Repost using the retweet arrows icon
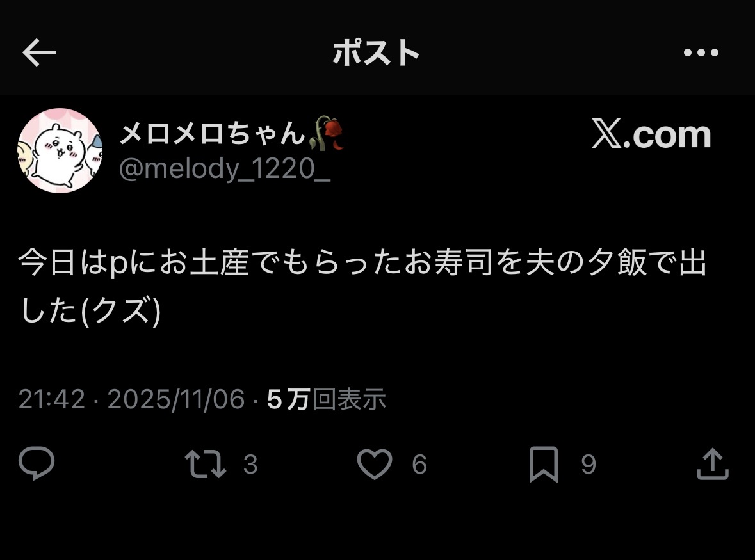Image resolution: width=755 pixels, height=560 pixels. (206, 464)
